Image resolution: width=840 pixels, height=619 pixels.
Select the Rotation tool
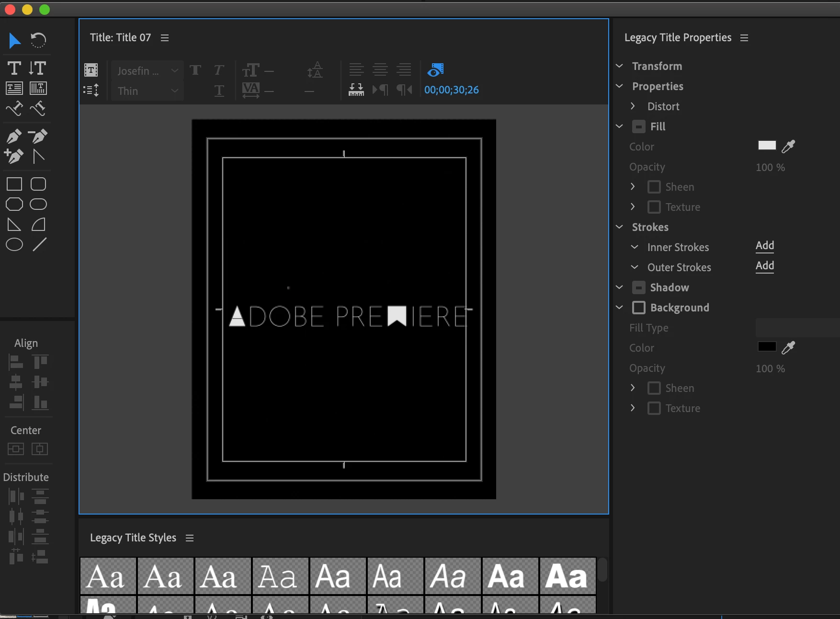tap(38, 40)
